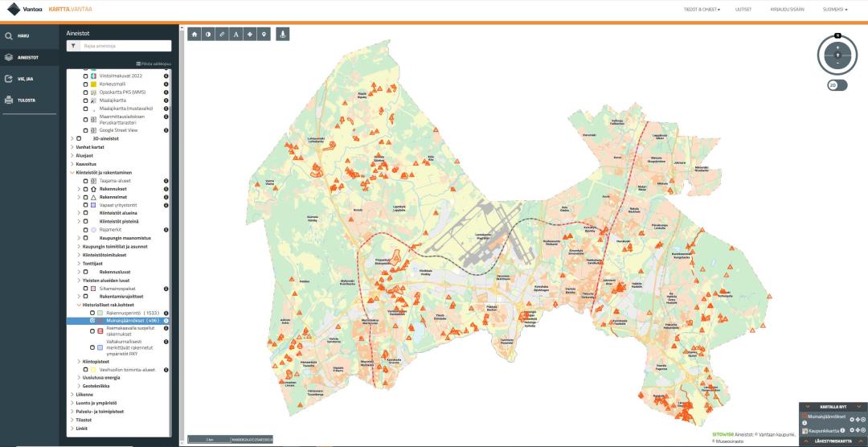Show info for Korkeusmalli layer

tap(166, 84)
